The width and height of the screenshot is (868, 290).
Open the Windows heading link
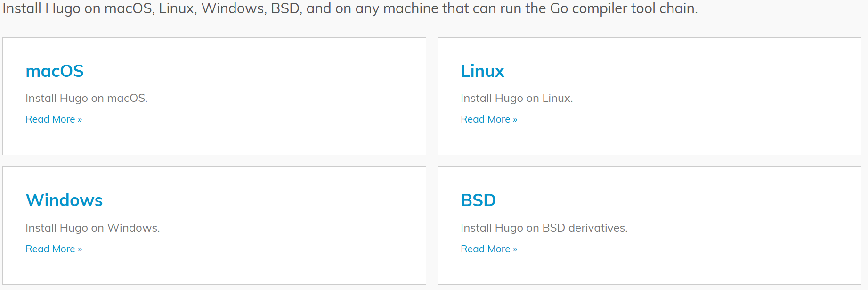pyautogui.click(x=64, y=200)
